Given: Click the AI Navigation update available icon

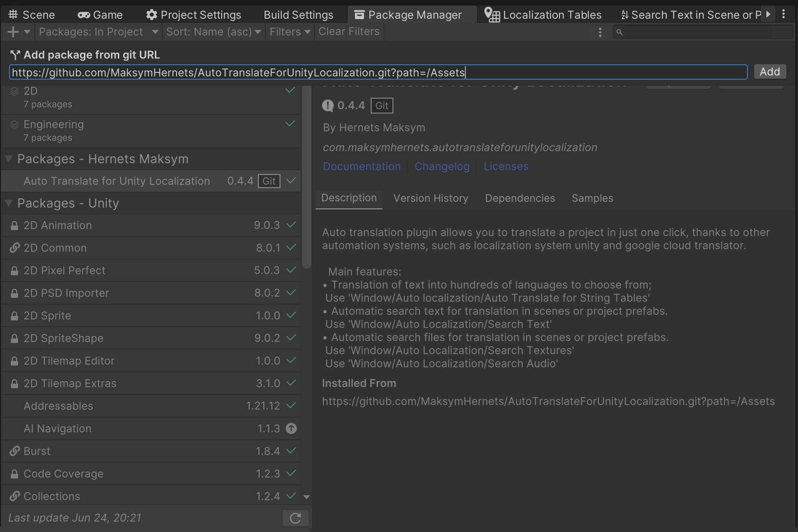Looking at the screenshot, I should 291,428.
